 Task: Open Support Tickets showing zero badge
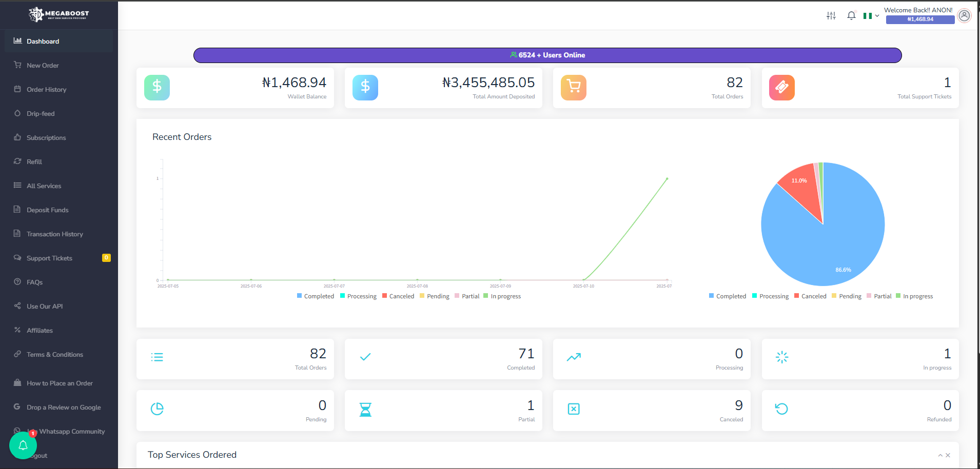point(49,258)
